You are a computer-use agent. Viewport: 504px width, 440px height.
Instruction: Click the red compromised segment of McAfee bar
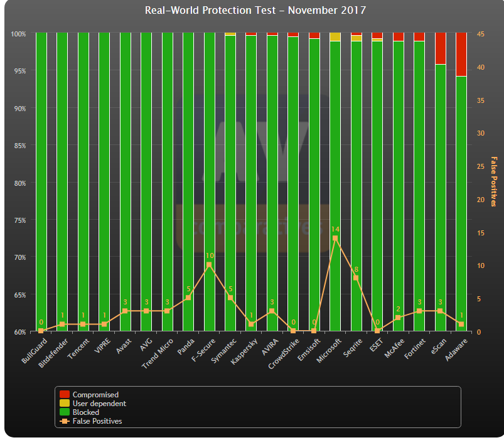click(399, 36)
